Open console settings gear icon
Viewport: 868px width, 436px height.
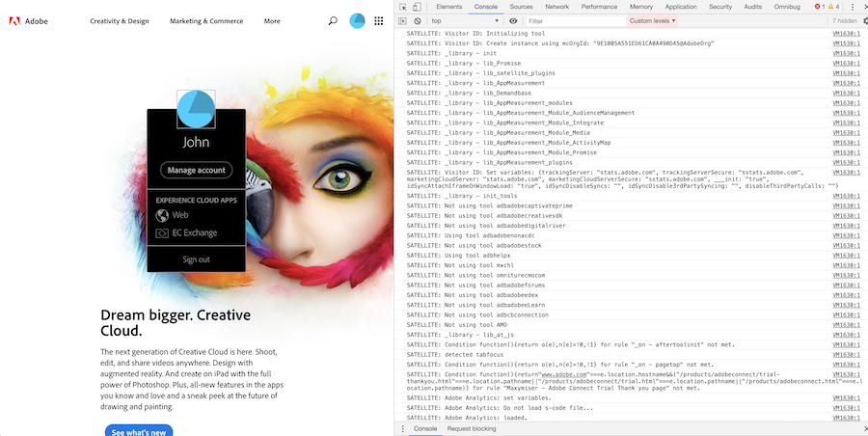point(865,21)
